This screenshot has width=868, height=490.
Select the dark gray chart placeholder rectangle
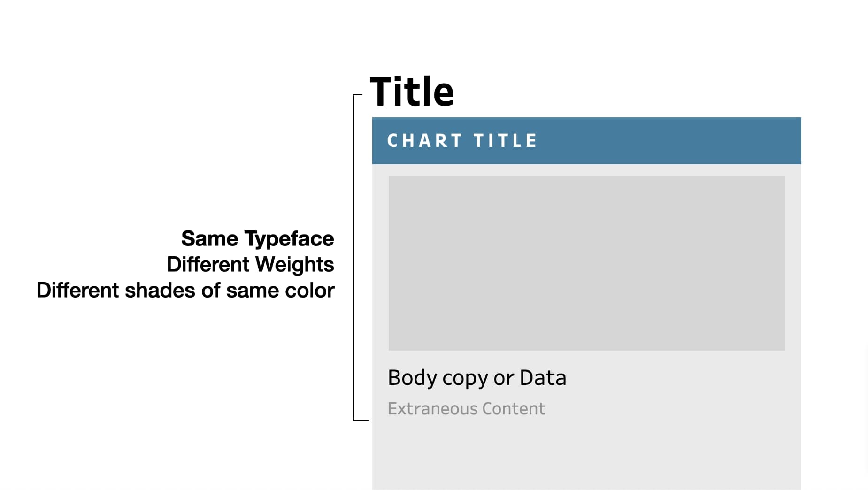pyautogui.click(x=586, y=263)
